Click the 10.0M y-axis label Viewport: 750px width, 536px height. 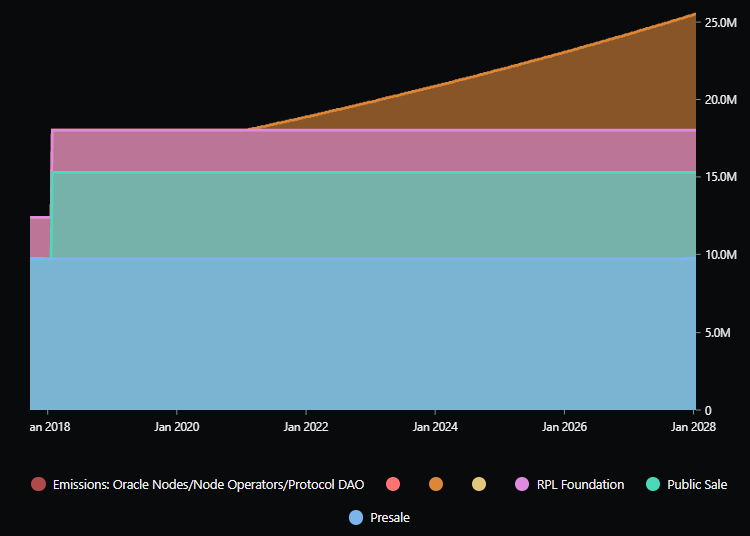[x=722, y=255]
